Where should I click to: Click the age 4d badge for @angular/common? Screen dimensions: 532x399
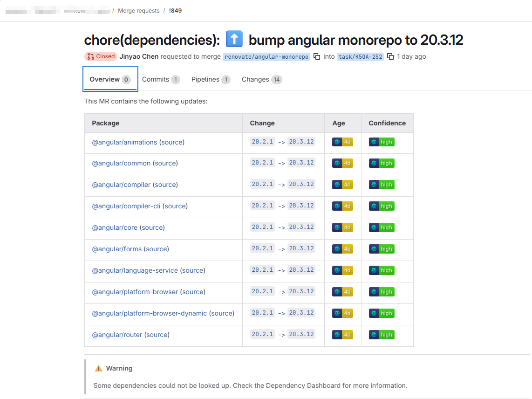pyautogui.click(x=342, y=163)
